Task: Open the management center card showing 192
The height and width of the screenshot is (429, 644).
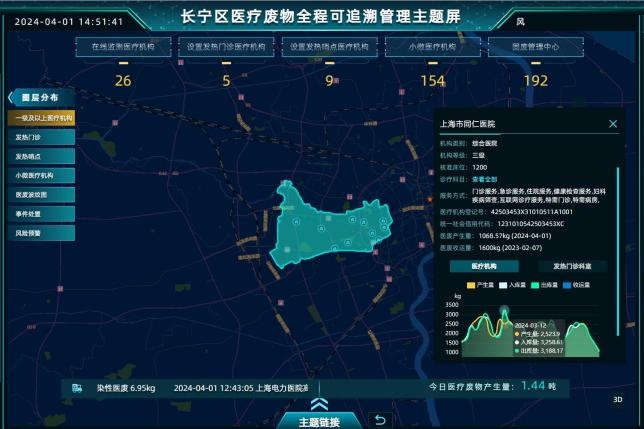Action: [x=536, y=47]
